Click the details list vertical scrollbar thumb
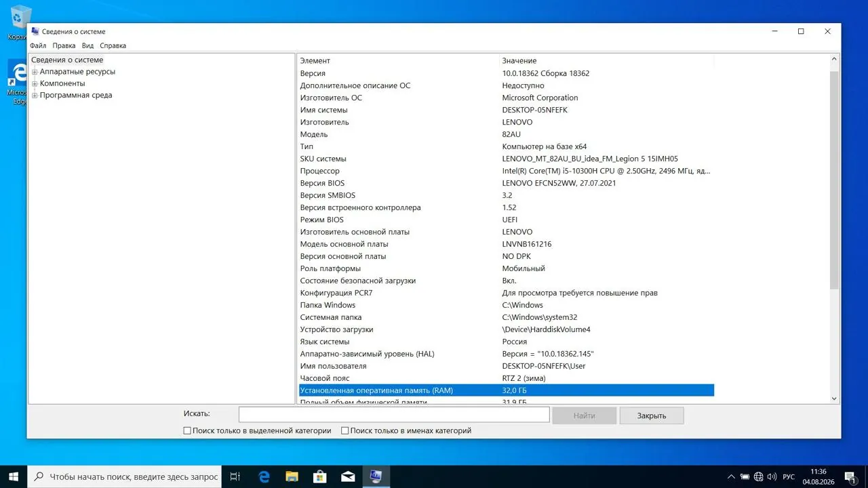Image resolution: width=868 pixels, height=488 pixels. pyautogui.click(x=834, y=179)
